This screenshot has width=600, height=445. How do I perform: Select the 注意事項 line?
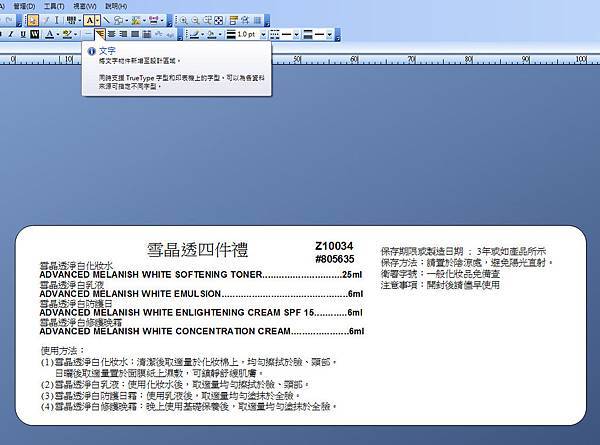440,285
